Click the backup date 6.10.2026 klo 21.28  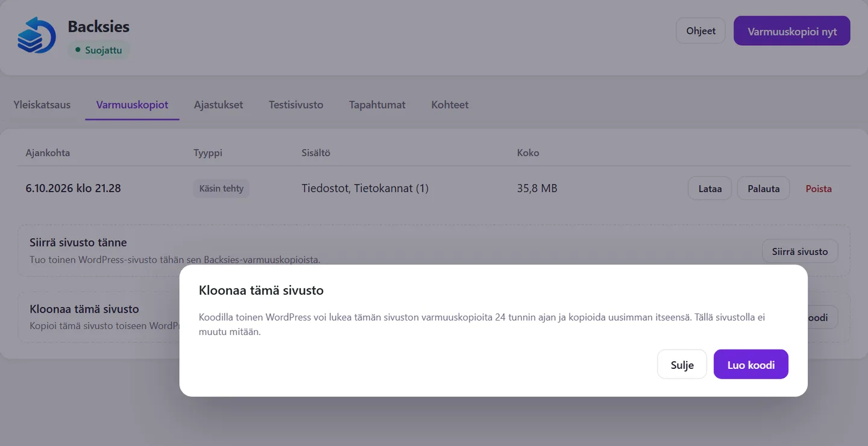pos(73,188)
